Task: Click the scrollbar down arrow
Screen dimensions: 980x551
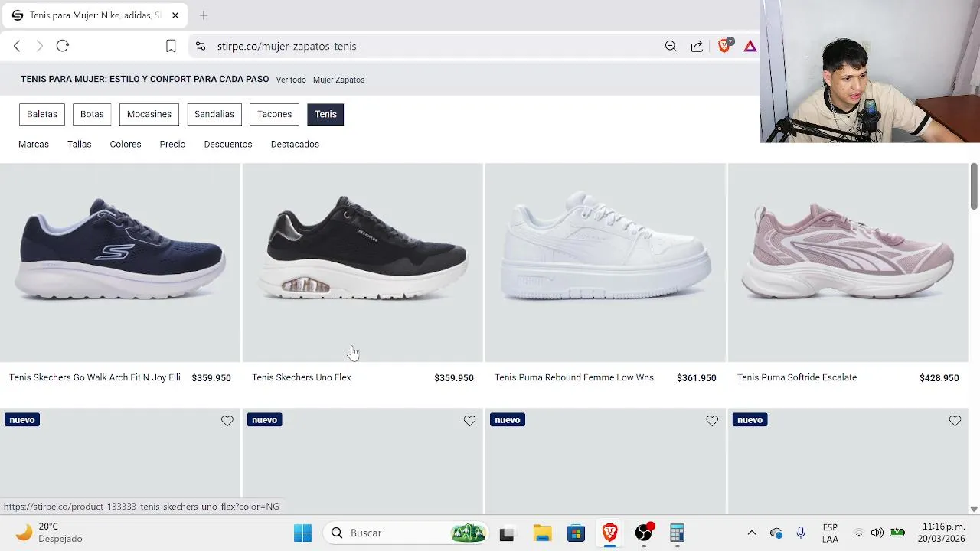Action: coord(974,509)
